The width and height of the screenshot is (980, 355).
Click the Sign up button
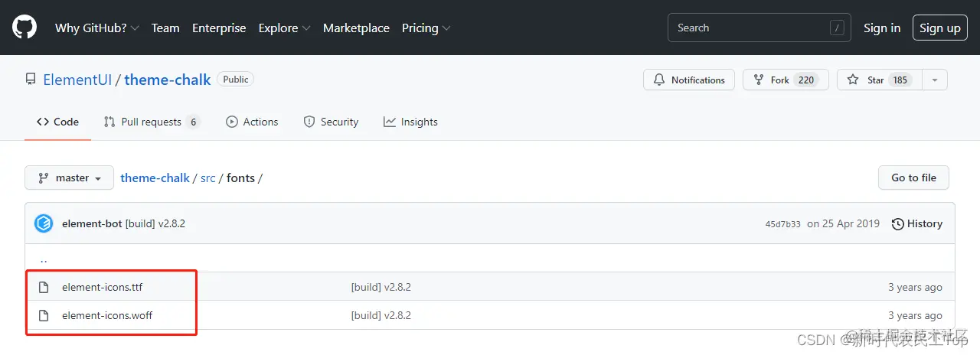(940, 28)
